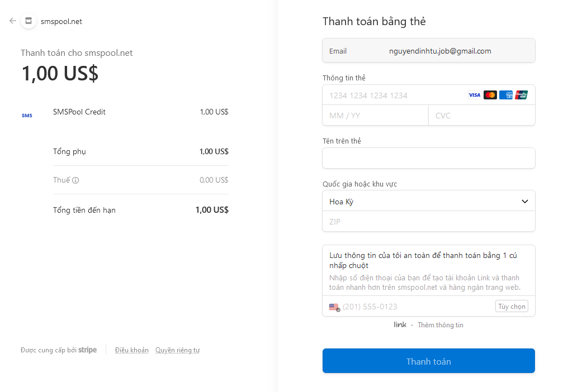Focus the Tên trên thẻ name field

pos(429,158)
